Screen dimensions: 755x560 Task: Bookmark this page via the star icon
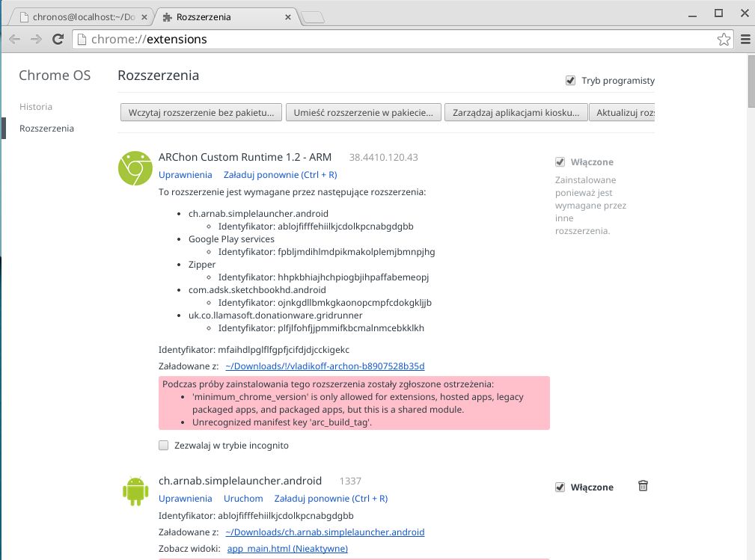[x=724, y=39]
